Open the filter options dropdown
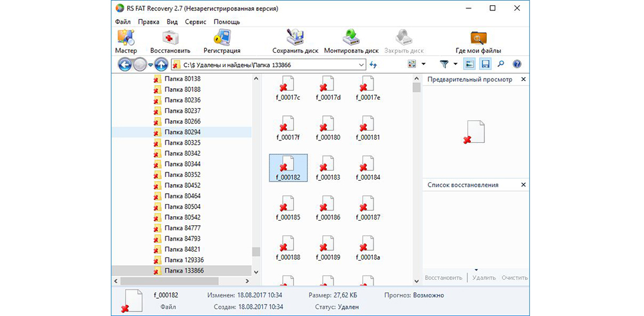The image size is (644, 316). [x=455, y=64]
